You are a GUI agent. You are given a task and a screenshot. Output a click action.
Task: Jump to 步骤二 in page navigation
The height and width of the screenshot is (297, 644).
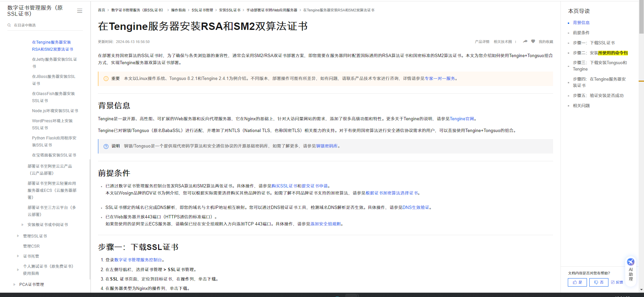pos(600,53)
